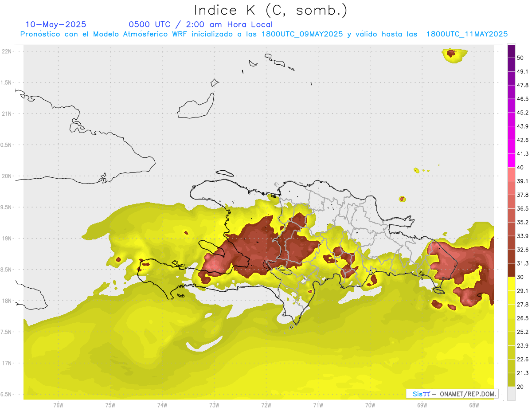
Task: Click the "43.9" color scale label
Action: 523,126
